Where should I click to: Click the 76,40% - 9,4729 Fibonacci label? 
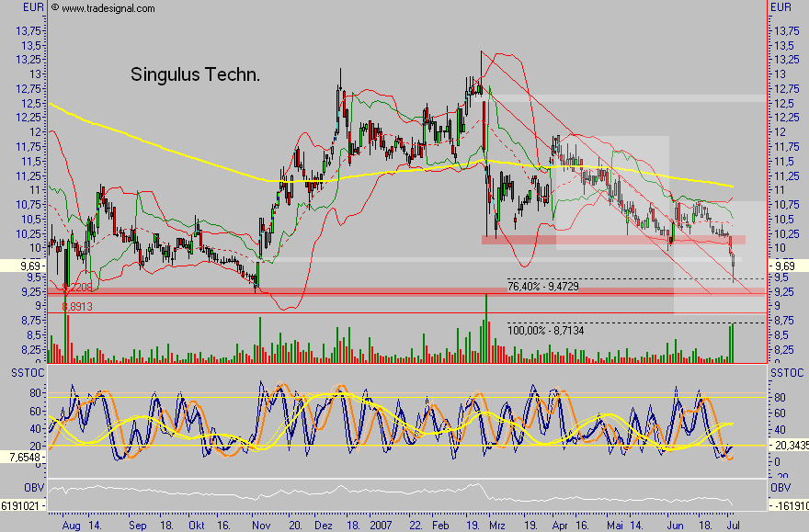coord(544,286)
